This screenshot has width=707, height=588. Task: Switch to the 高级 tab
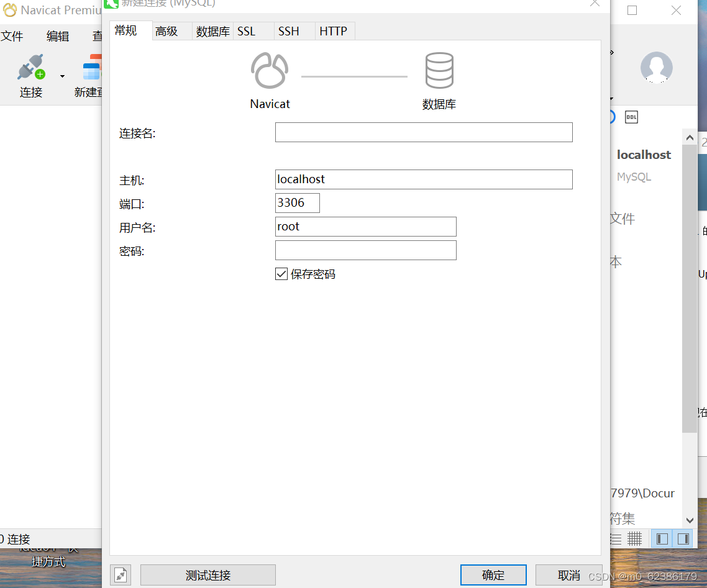[x=172, y=31]
